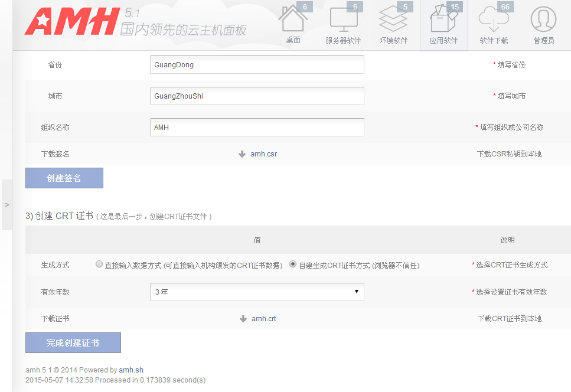The height and width of the screenshot is (392, 571).
Task: Select the 环境软件 layers icon
Action: click(393, 20)
